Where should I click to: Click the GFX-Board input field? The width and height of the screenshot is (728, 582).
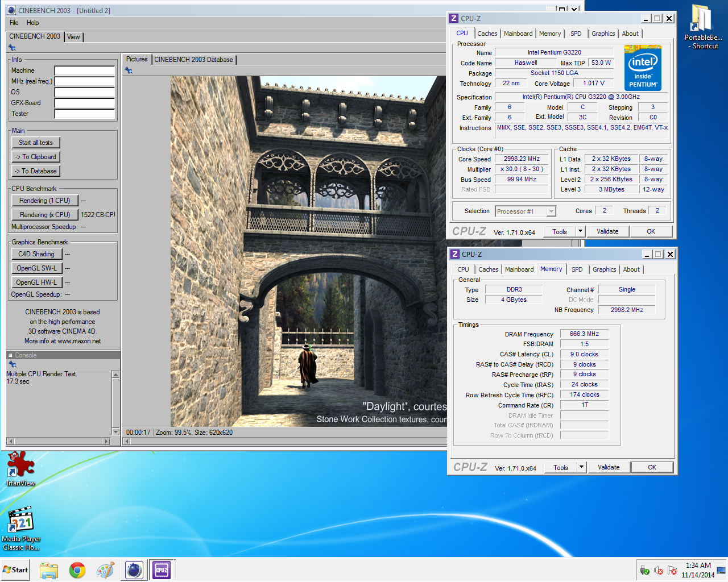[85, 103]
